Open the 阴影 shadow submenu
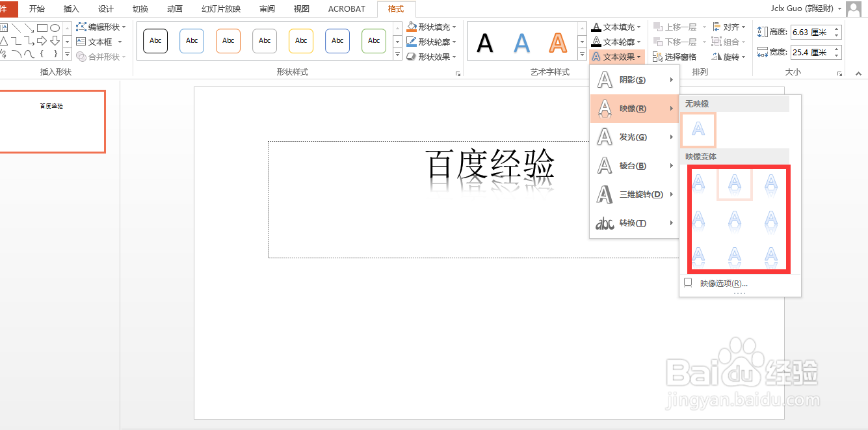Viewport: 868px width, 430px height. (635, 80)
